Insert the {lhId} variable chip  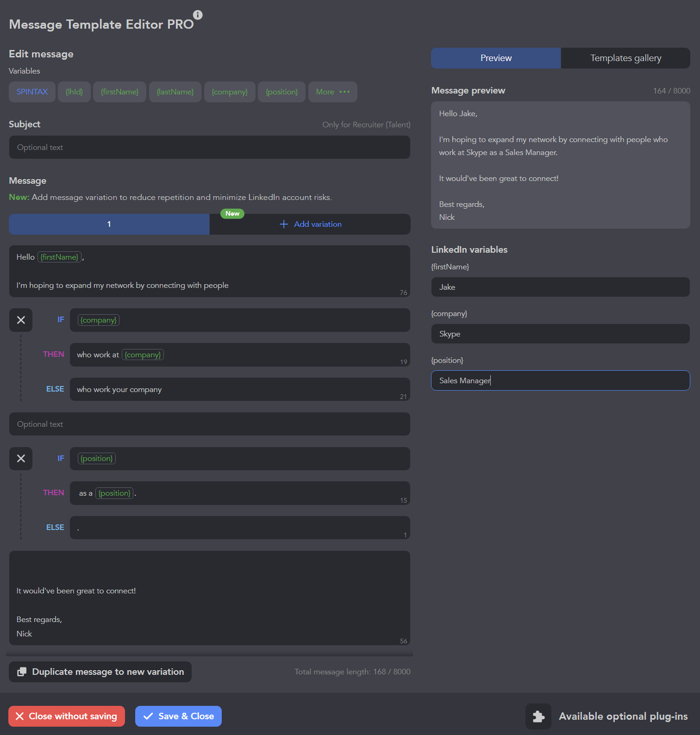coord(74,92)
